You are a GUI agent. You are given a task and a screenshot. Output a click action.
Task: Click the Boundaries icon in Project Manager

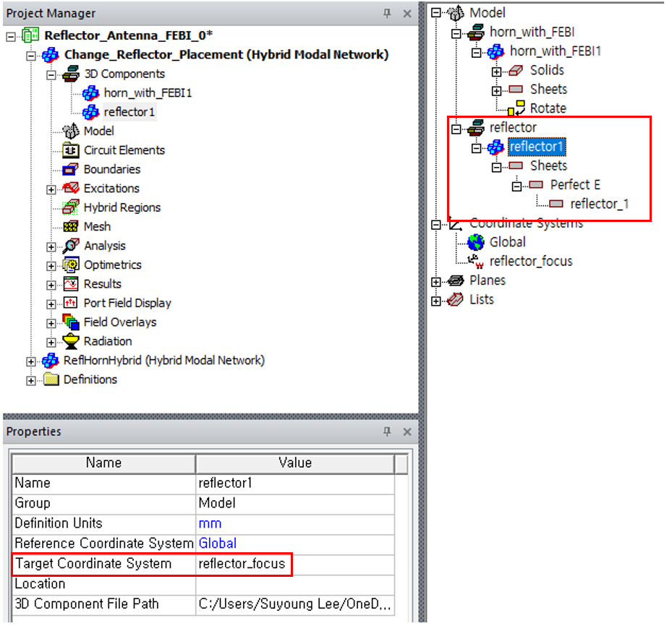pyautogui.click(x=71, y=170)
